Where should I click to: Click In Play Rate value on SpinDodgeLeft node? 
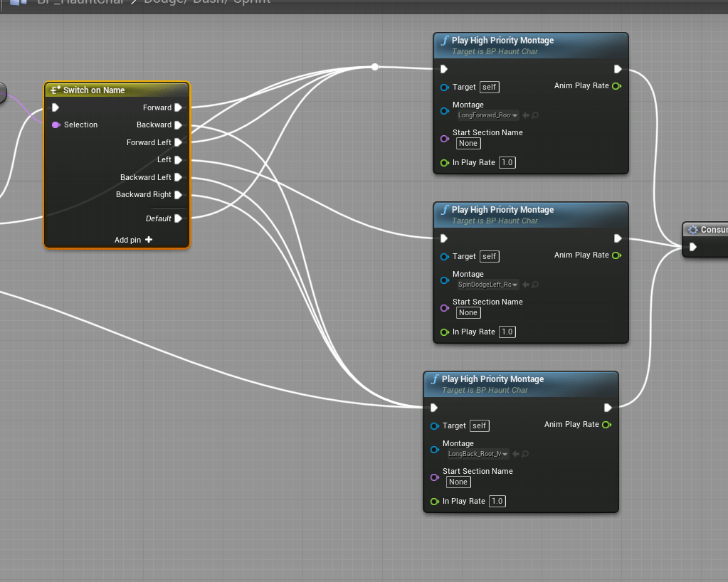(x=507, y=332)
